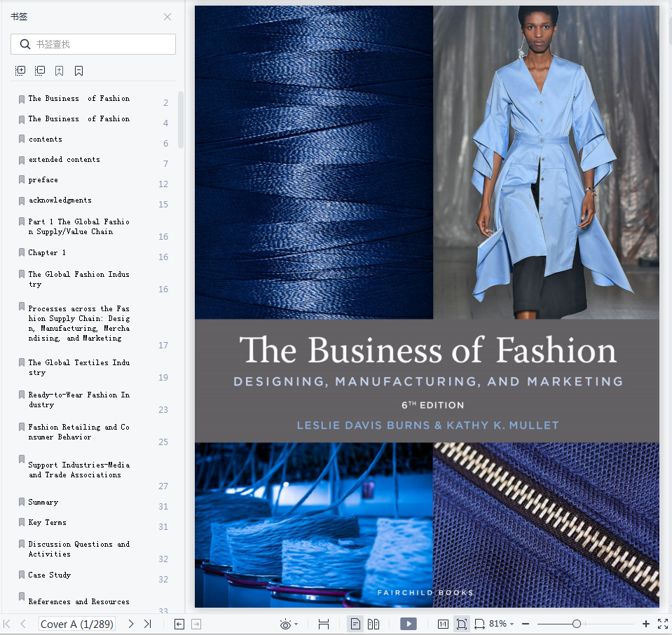This screenshot has height=635, width=672.
Task: Click the book cover page in the viewer
Action: click(x=427, y=306)
